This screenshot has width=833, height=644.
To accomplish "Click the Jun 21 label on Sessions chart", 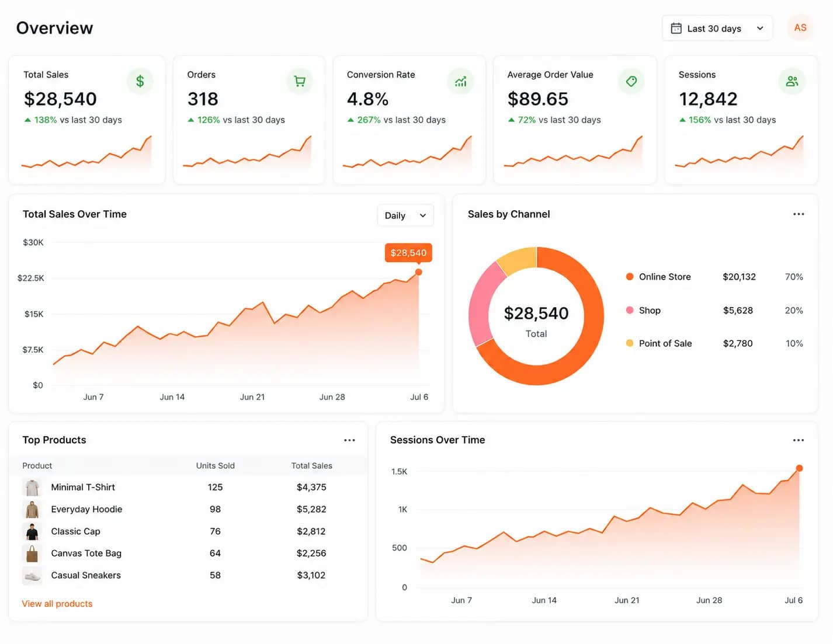I will [627, 600].
